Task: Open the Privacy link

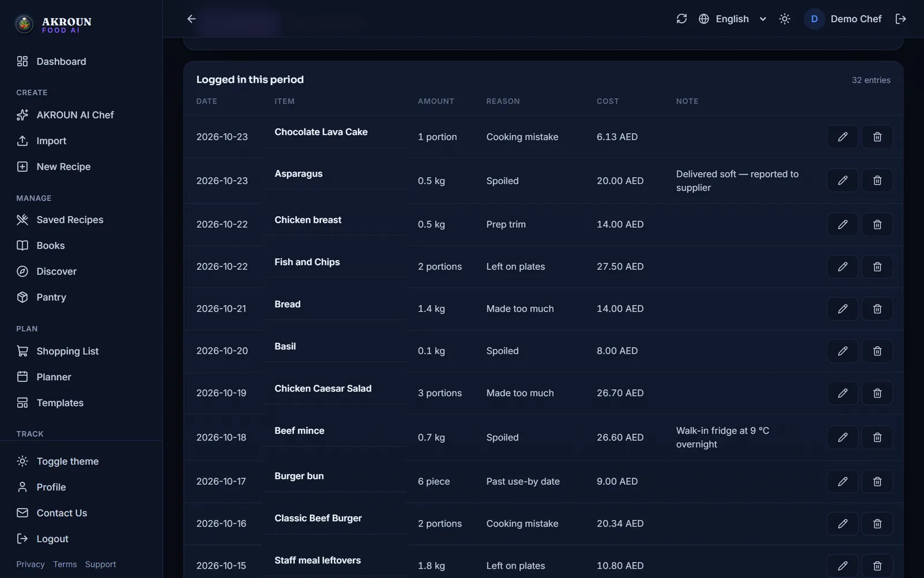Action: click(30, 564)
